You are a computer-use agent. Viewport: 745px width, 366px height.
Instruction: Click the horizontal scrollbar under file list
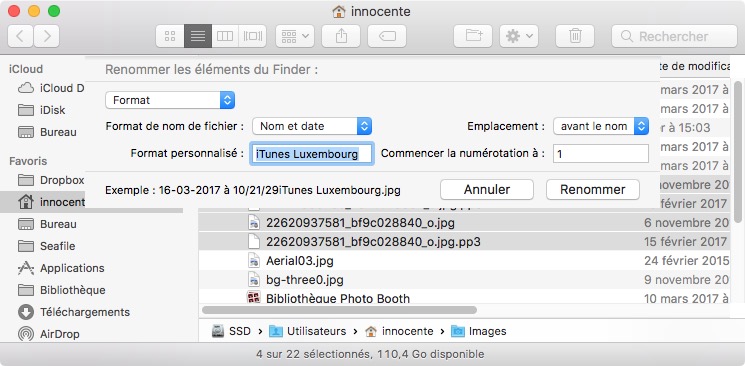[339, 310]
